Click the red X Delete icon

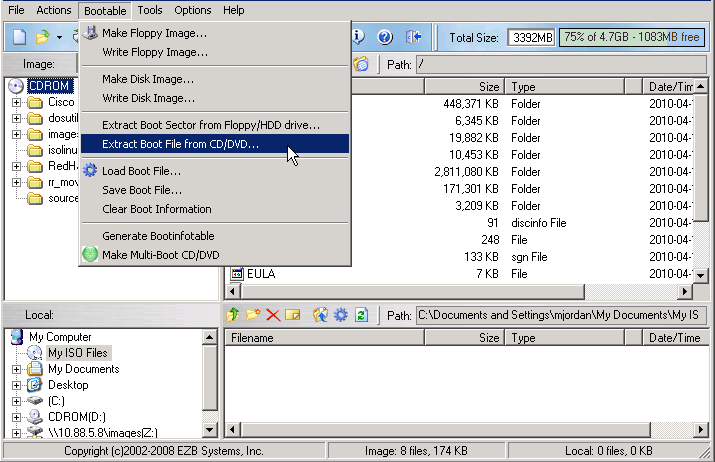click(273, 315)
